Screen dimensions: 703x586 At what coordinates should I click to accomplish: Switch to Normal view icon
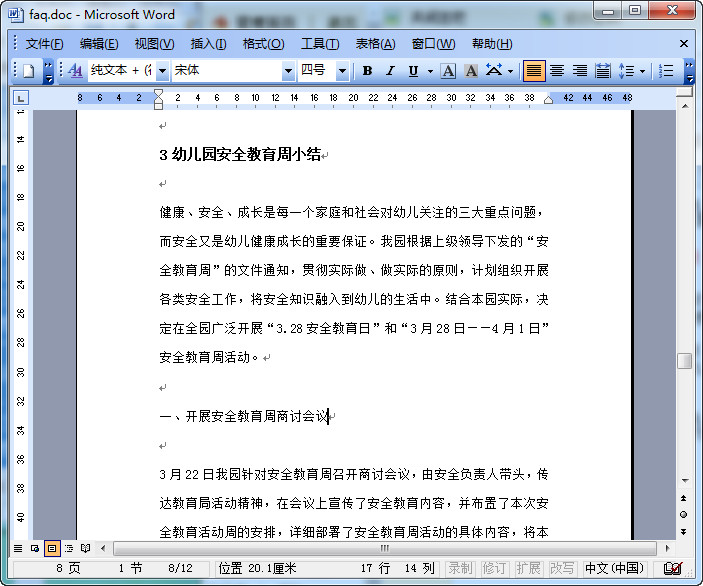click(x=18, y=548)
